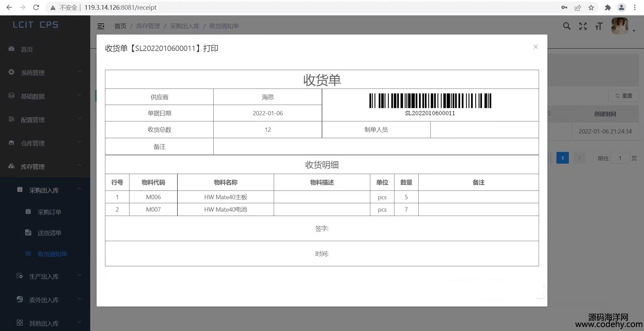Click the 重置 reset button
This screenshot has height=331, width=644.
[624, 96]
